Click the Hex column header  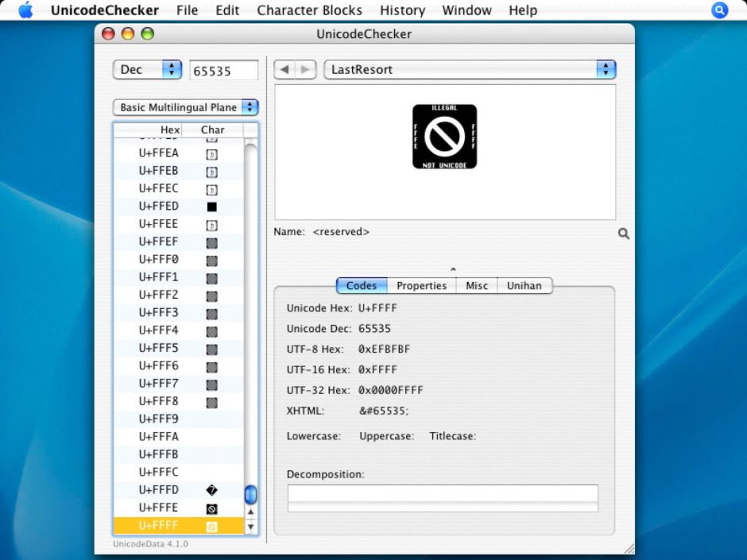[148, 129]
